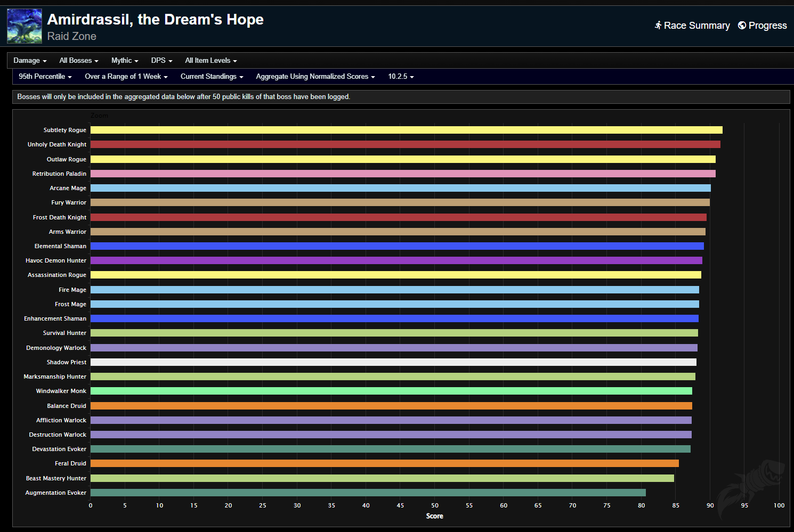The width and height of the screenshot is (794, 532).
Task: Click the Amirdrassil raid zone thumbnail image
Action: click(25, 26)
